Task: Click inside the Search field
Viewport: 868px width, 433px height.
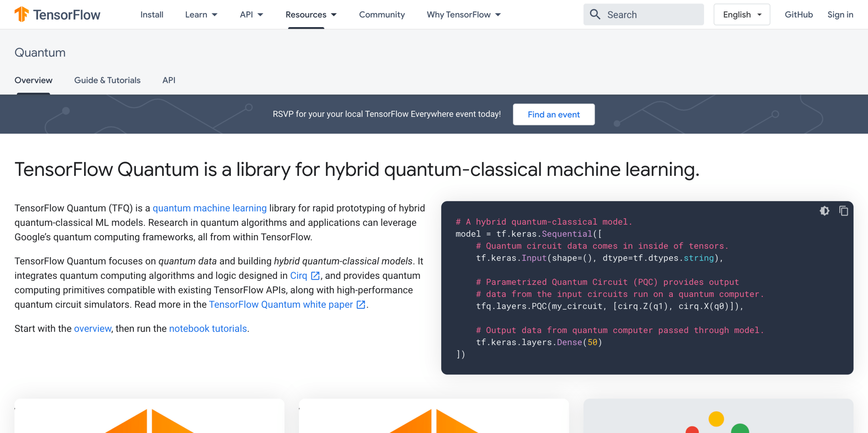Action: pyautogui.click(x=644, y=14)
